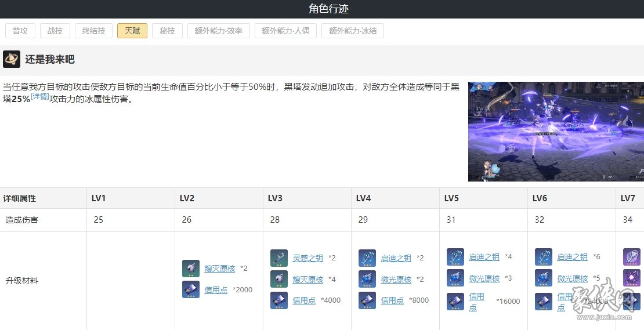Open the 信用点 link beside *2000

point(216,290)
